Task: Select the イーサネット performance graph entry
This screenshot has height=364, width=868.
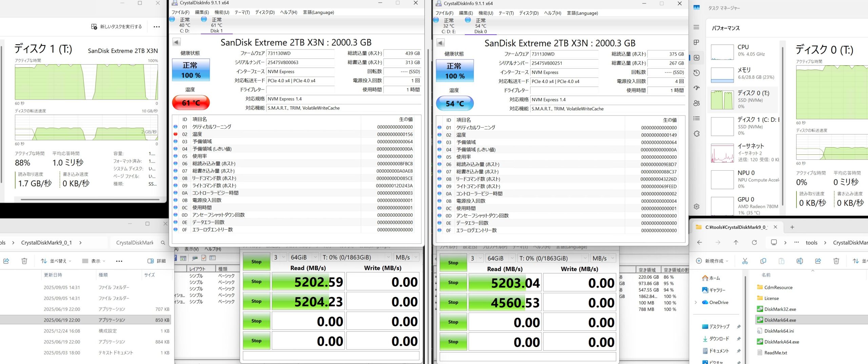Action: tap(744, 153)
